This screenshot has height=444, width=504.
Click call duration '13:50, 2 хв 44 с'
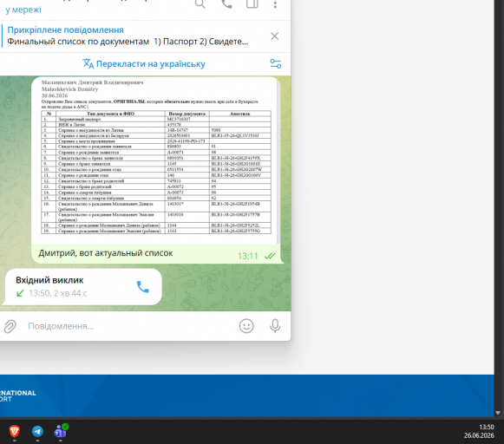coord(58,293)
